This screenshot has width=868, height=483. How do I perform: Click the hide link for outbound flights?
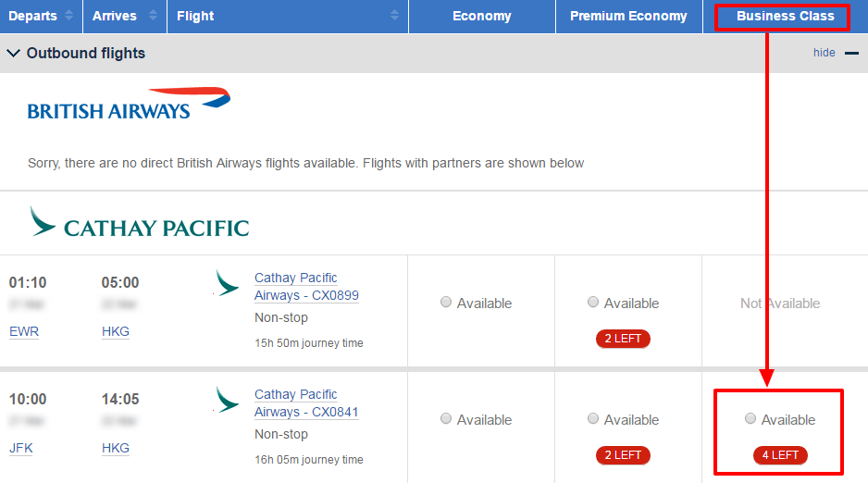[x=824, y=53]
